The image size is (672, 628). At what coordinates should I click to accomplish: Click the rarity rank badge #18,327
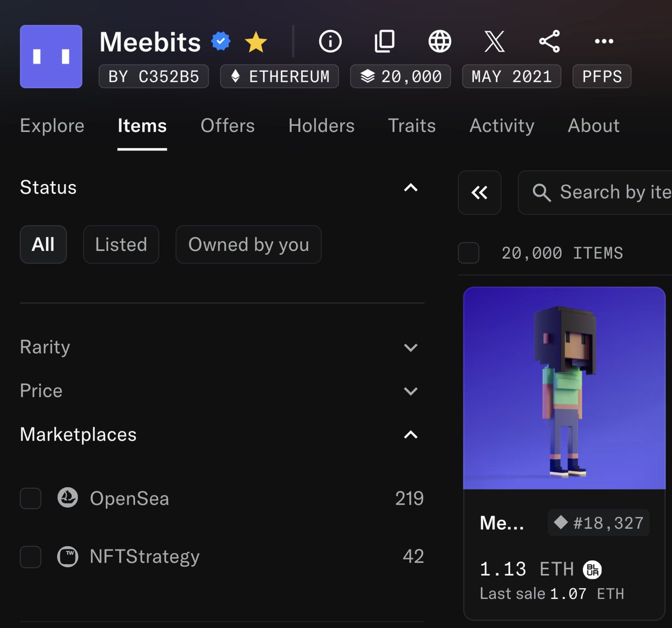pyautogui.click(x=598, y=523)
